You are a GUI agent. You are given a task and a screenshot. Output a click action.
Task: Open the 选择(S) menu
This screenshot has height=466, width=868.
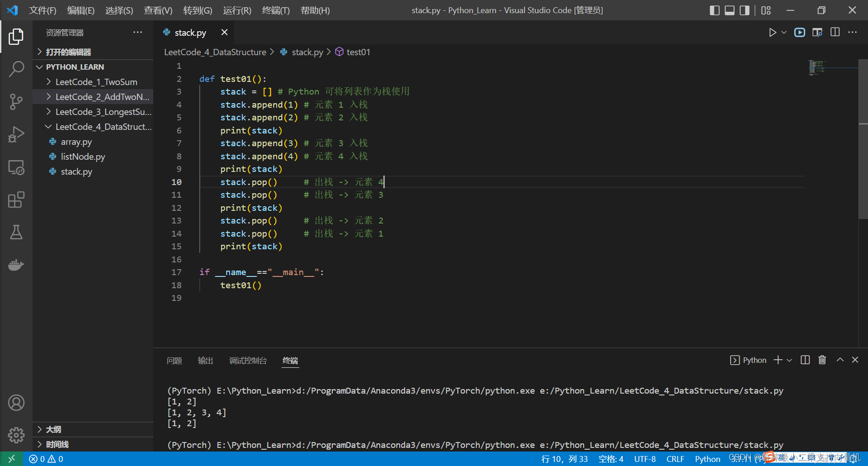point(119,10)
